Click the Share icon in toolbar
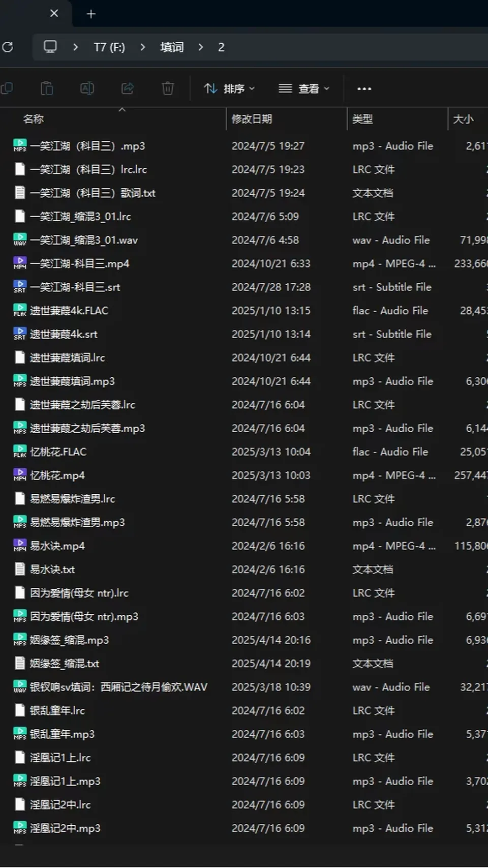488x868 pixels. click(x=128, y=88)
